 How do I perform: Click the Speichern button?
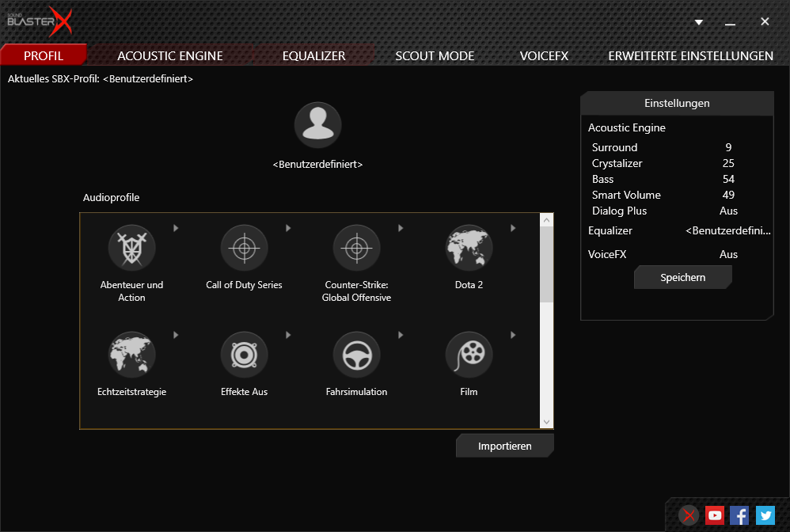(682, 278)
